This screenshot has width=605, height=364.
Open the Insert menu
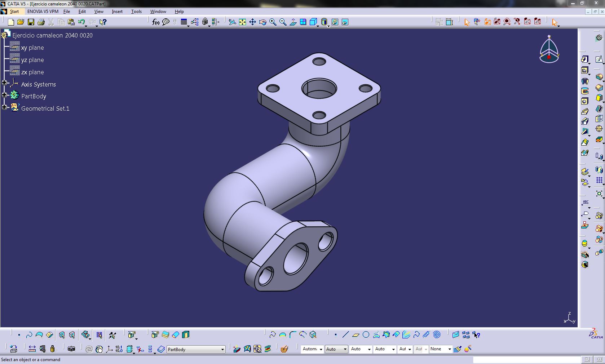coord(117,12)
